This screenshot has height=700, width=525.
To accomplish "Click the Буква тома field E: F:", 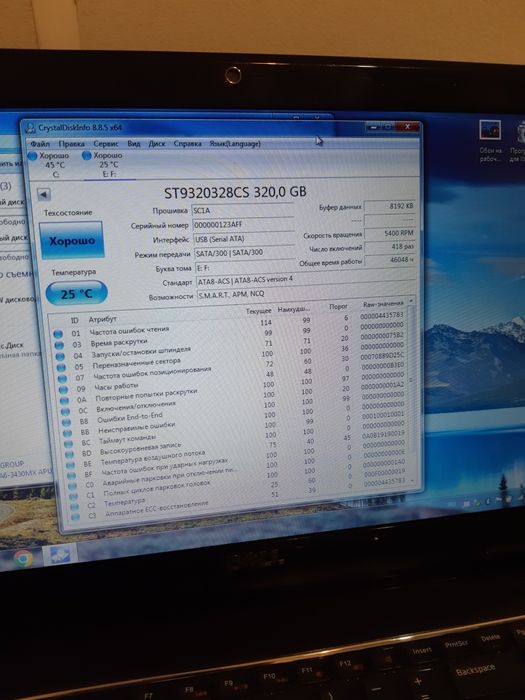I will coord(246,268).
